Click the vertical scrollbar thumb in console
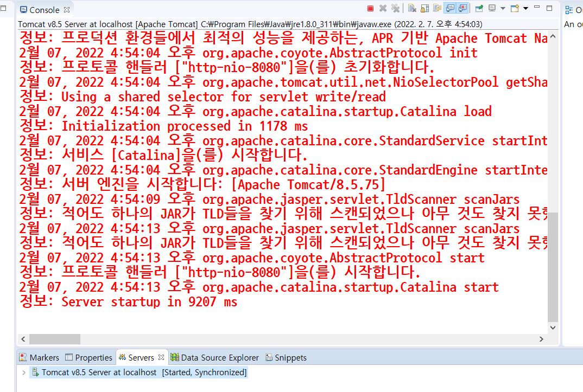 pos(553,267)
